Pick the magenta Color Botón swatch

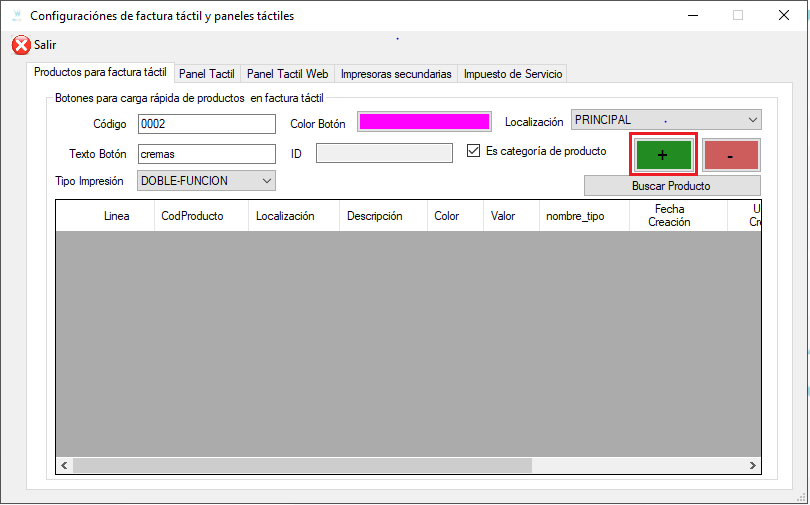[424, 122]
